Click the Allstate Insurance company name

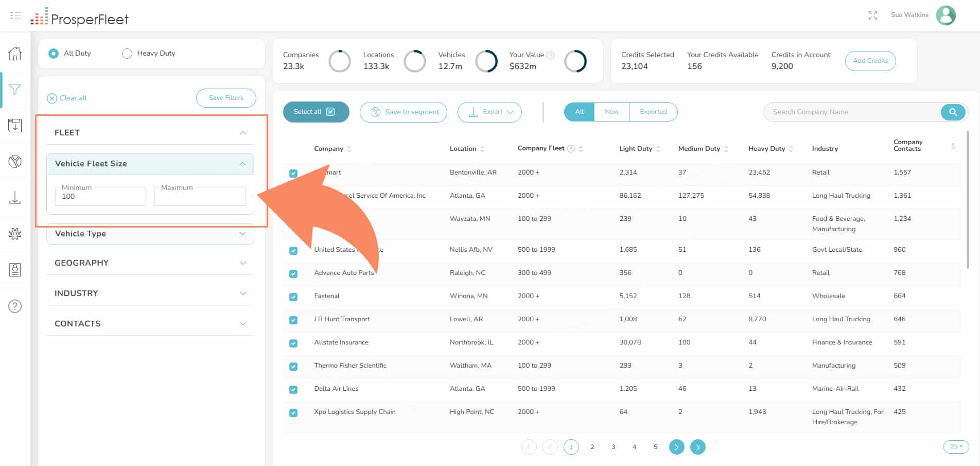pos(341,342)
